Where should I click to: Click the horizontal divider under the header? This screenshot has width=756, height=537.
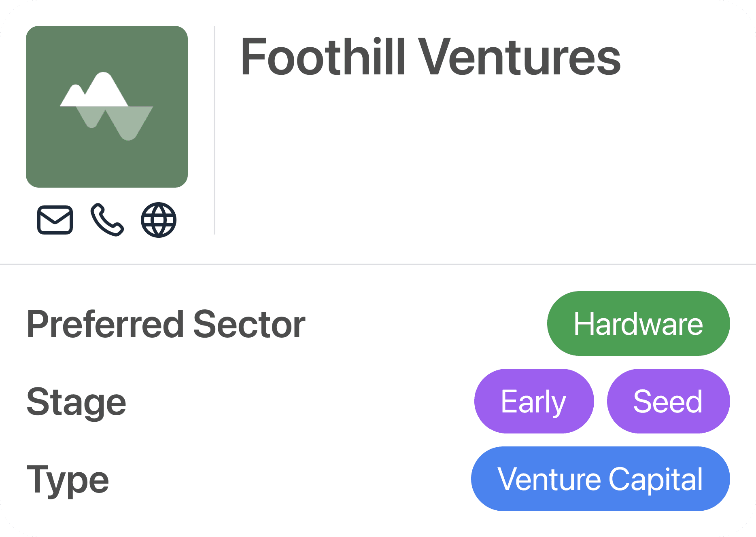click(378, 264)
